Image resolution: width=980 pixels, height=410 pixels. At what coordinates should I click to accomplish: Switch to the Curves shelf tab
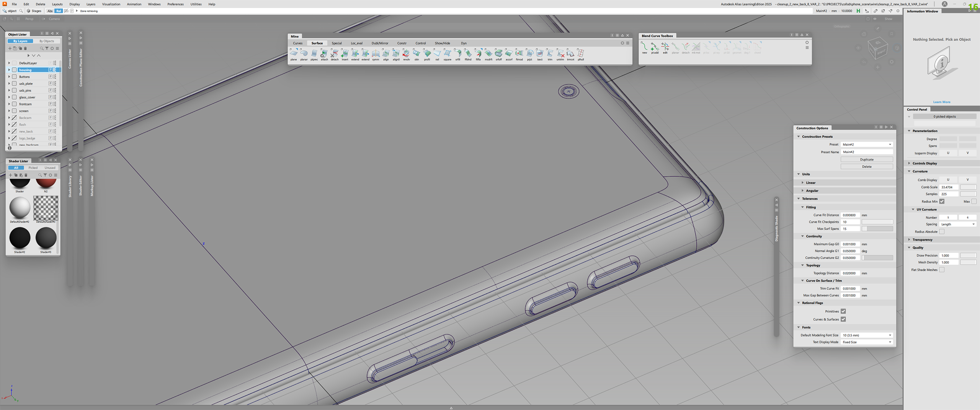[297, 43]
